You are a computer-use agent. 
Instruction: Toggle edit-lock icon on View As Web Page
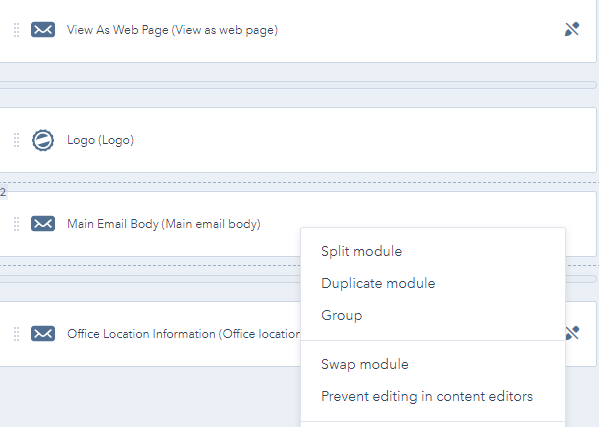572,29
